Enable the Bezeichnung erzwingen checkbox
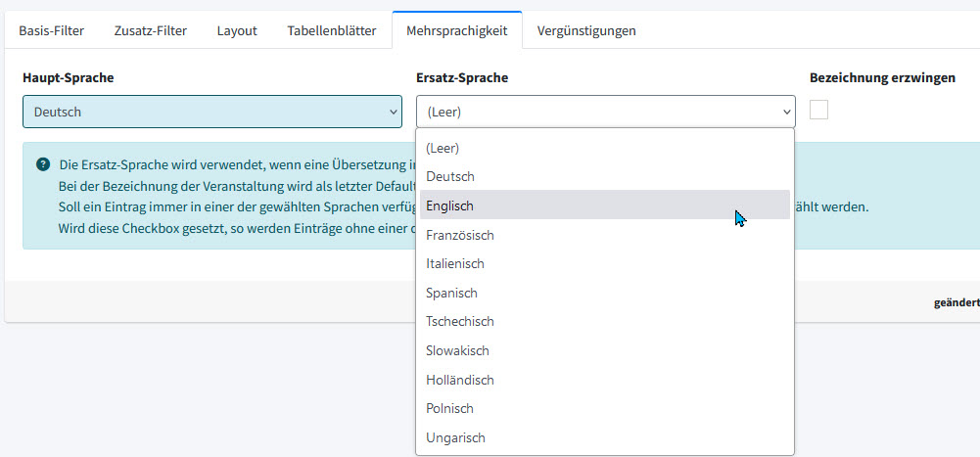 [818, 110]
